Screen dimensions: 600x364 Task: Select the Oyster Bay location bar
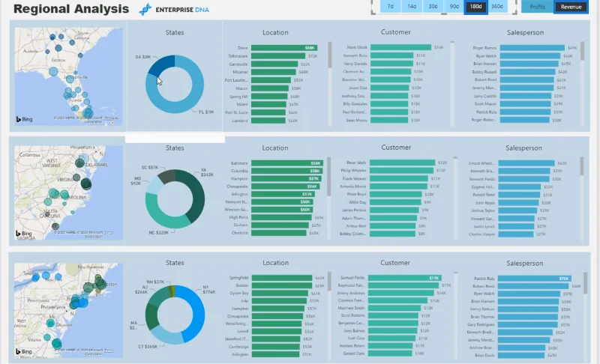tap(280, 294)
